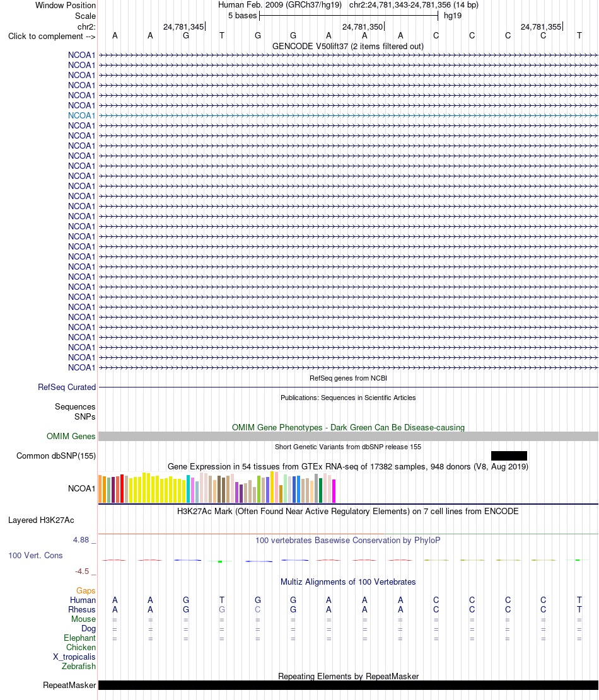Click the 'chr2:' ruler label
The image size is (599, 700).
coord(86,27)
